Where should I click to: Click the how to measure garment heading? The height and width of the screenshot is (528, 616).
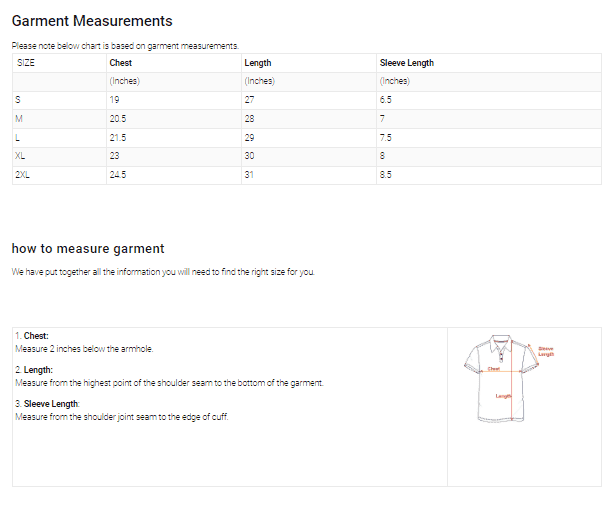tap(88, 249)
